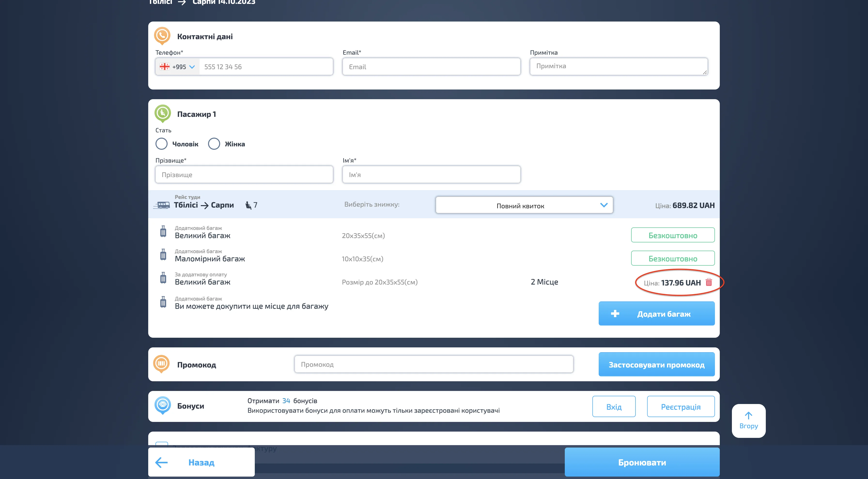Screen dimensions: 868x479
Task: Focus the Email input field
Action: click(431, 67)
